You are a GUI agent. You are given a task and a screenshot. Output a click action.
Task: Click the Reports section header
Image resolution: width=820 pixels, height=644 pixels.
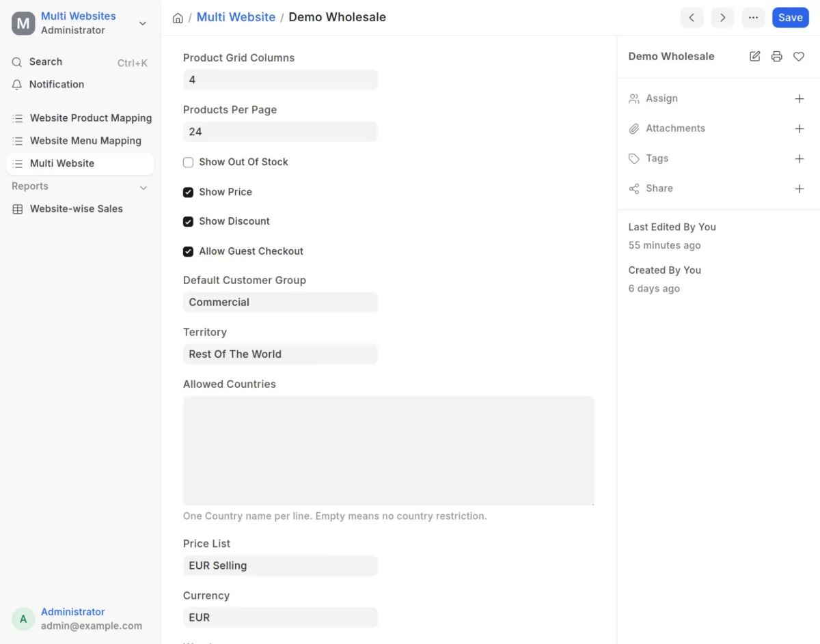click(30, 186)
